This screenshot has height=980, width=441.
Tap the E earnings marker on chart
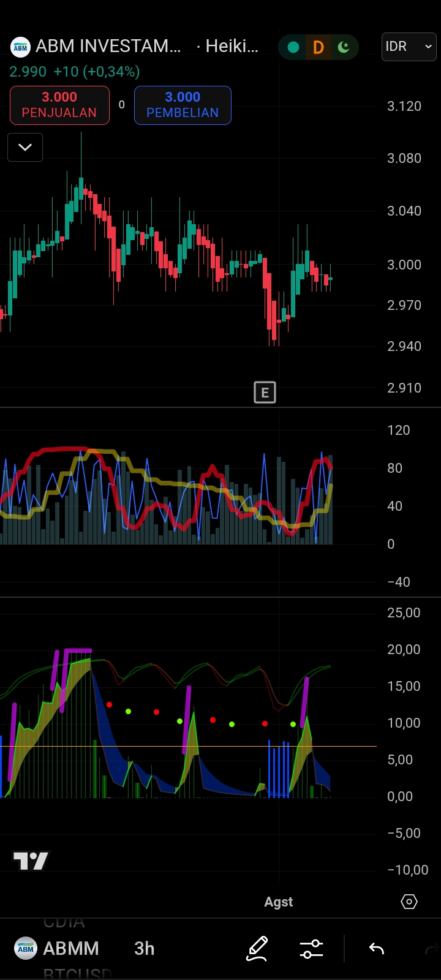265,393
